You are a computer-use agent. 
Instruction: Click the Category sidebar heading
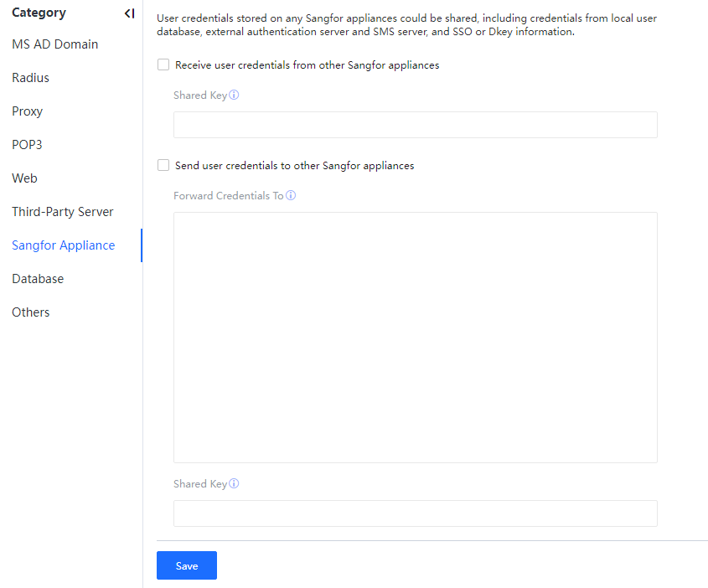(39, 13)
